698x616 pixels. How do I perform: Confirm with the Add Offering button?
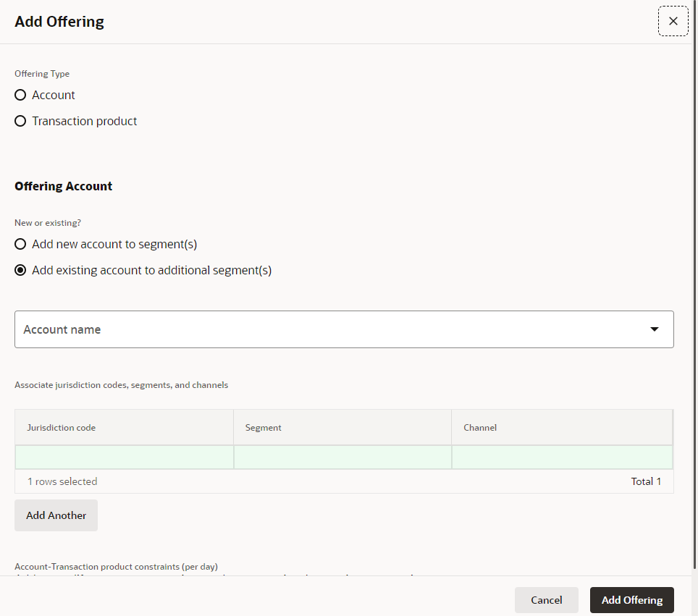(631, 600)
